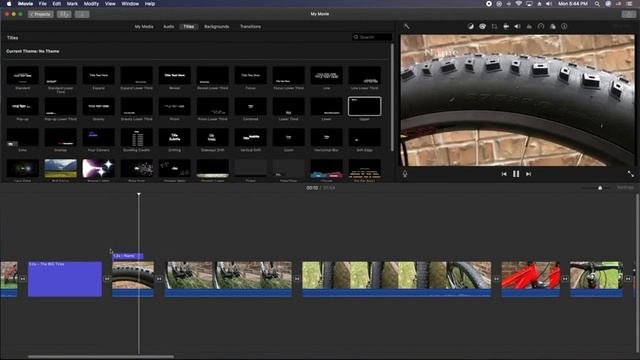This screenshot has width=640, height=360.
Task: Click the Wi-Fi status icon
Action: 518,4
